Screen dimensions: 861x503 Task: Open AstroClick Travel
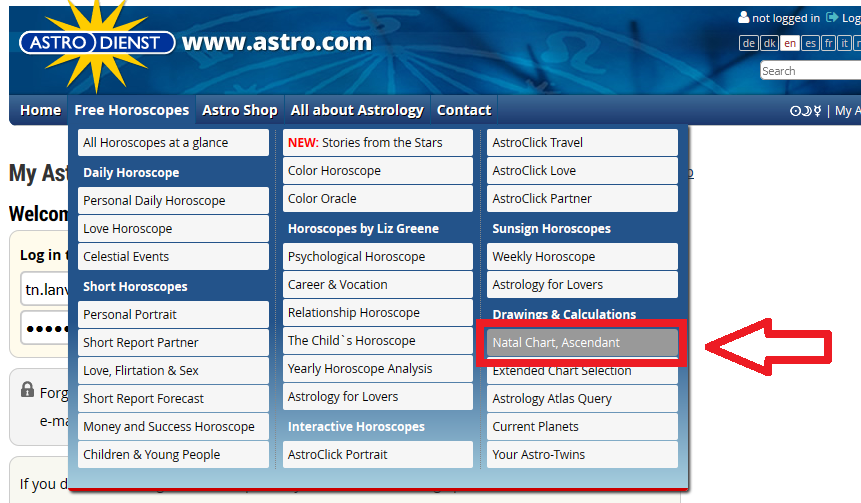coord(582,143)
